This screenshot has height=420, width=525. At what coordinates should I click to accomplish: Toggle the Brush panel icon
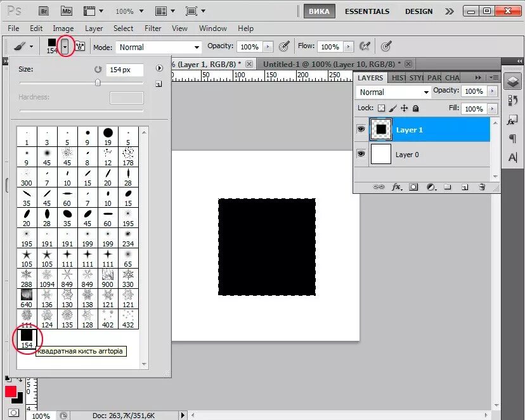[80, 46]
